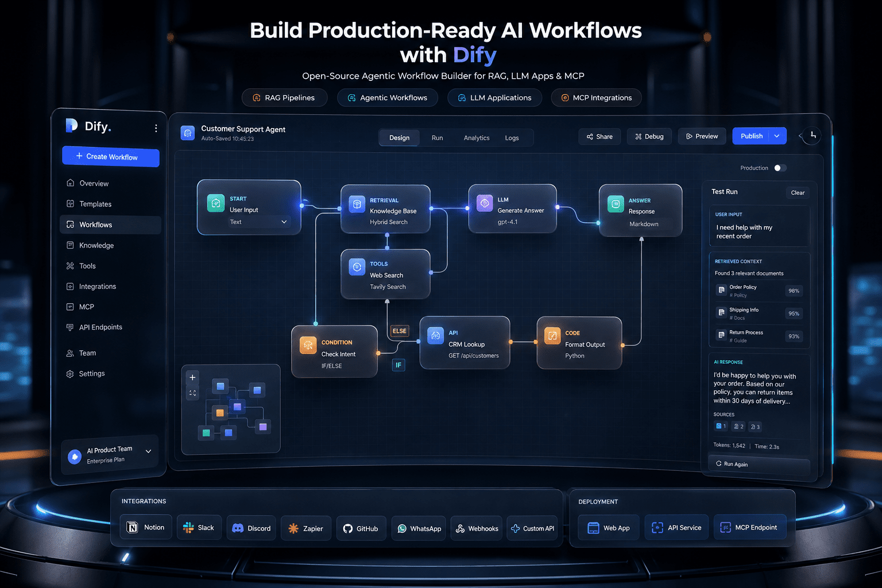Viewport: 882px width, 588px height.
Task: Click the WhatsApp integration icon
Action: coord(402,528)
